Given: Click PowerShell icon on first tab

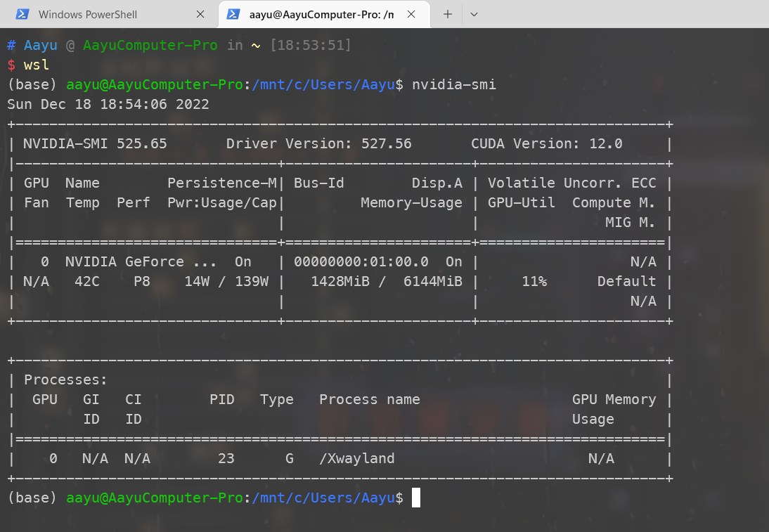Looking at the screenshot, I should pyautogui.click(x=23, y=14).
